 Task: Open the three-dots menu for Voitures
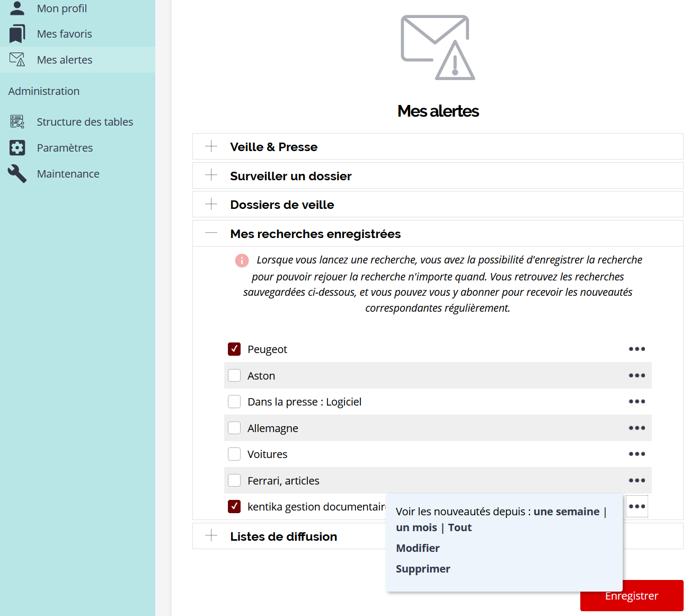[636, 454]
